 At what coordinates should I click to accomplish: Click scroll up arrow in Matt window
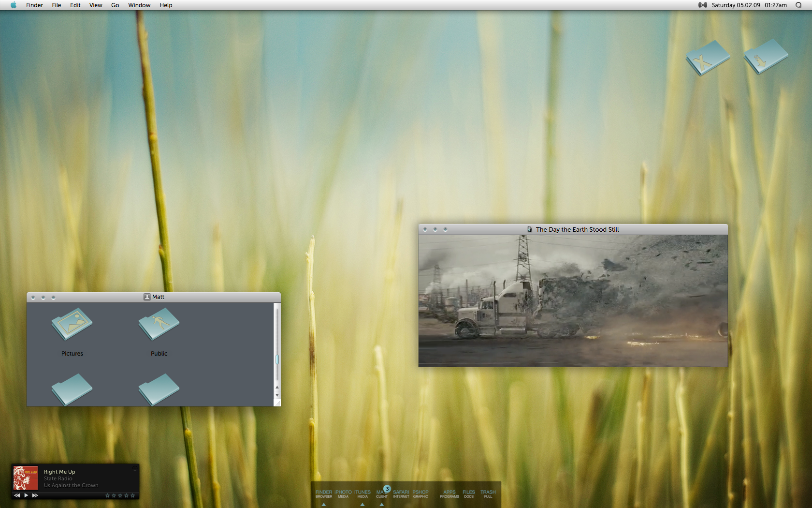(277, 387)
